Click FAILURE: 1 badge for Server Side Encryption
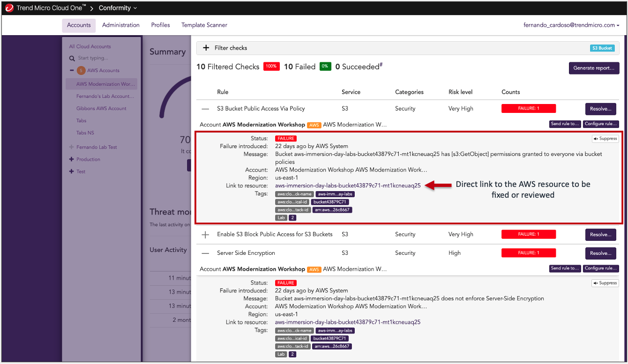Viewport: 628px width, 364px height. pyautogui.click(x=528, y=253)
